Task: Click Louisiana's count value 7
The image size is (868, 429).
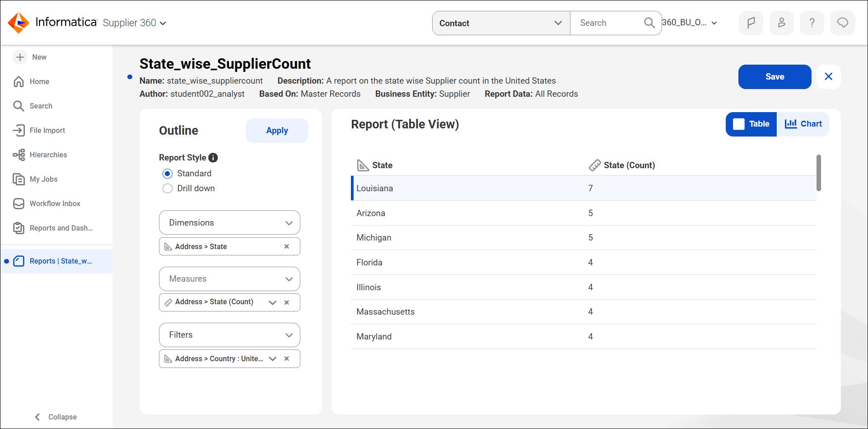Action: coord(590,188)
